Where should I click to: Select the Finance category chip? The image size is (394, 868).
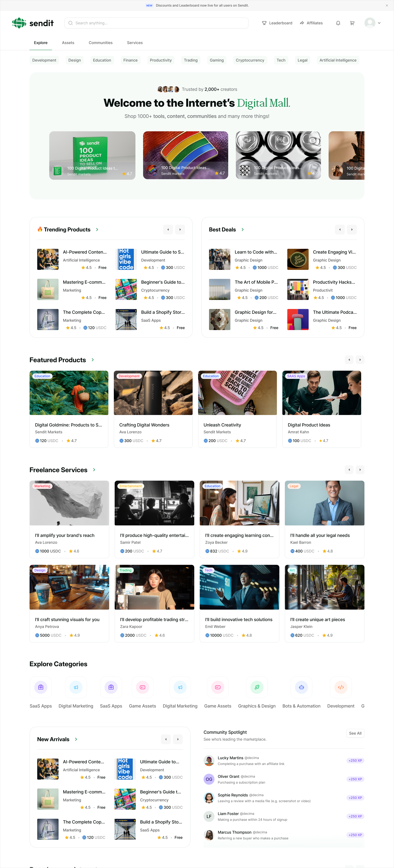pyautogui.click(x=130, y=60)
